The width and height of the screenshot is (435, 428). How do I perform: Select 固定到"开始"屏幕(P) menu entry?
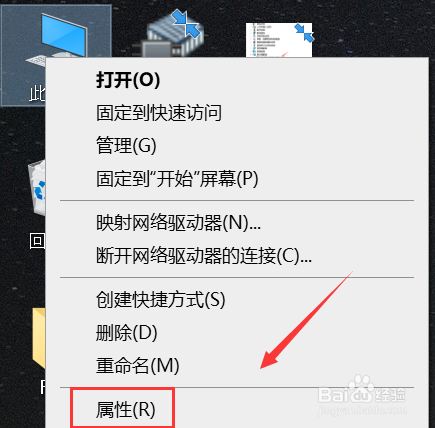(x=177, y=178)
